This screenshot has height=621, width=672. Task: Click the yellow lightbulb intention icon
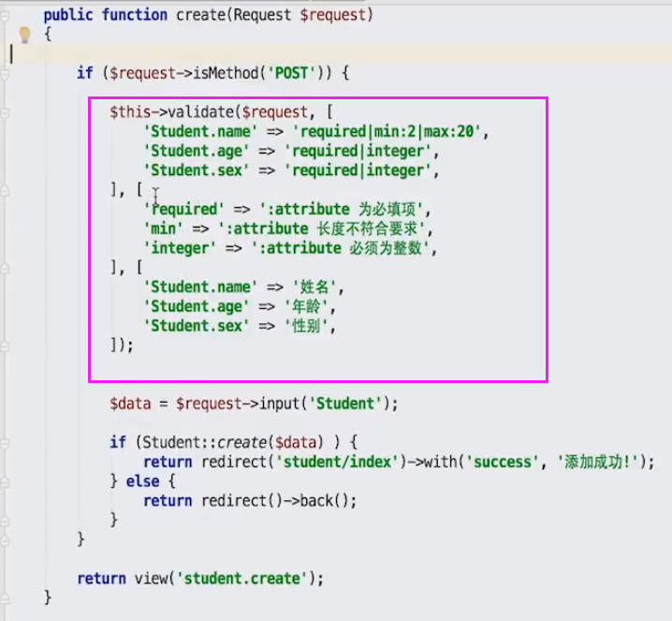(x=25, y=35)
